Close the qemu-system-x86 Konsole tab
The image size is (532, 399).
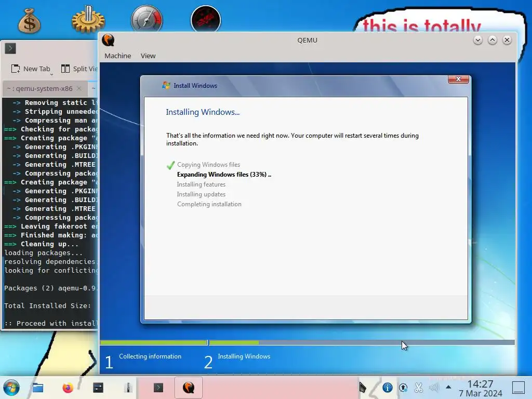click(x=79, y=88)
